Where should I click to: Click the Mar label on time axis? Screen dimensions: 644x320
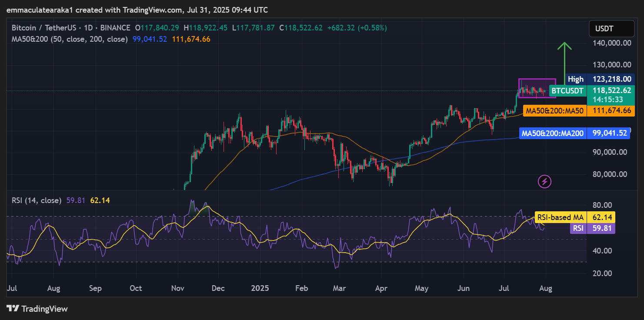[339, 288]
